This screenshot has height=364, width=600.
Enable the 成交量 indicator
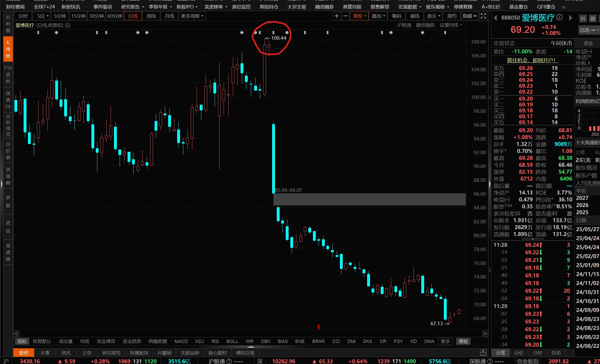pyautogui.click(x=66, y=341)
